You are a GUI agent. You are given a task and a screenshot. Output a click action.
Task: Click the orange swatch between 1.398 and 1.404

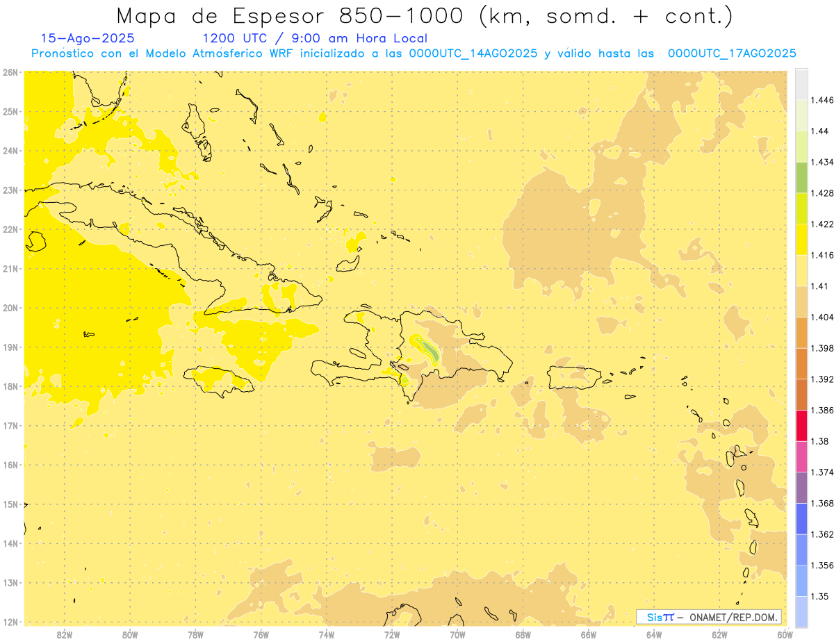click(x=801, y=332)
